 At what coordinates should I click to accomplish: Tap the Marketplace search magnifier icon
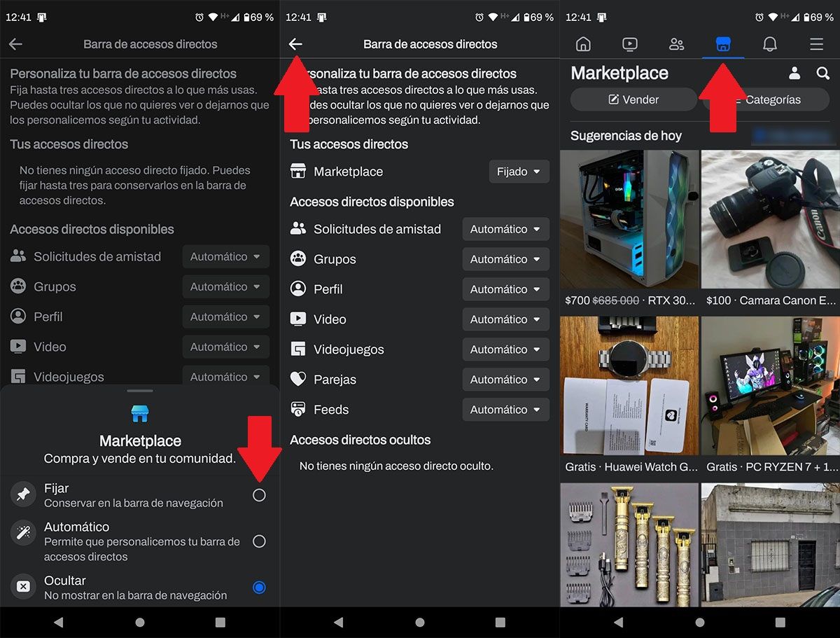pyautogui.click(x=822, y=73)
